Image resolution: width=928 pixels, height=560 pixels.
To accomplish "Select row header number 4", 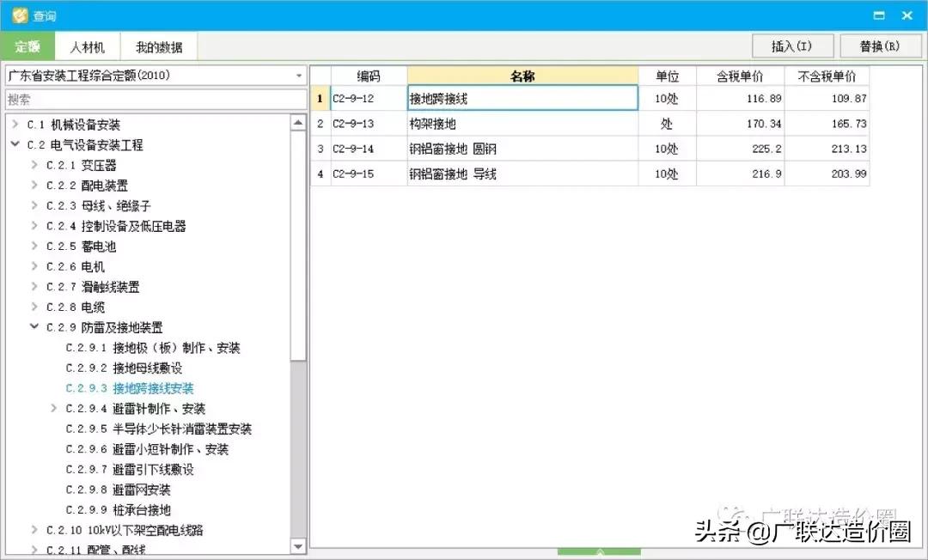I will pyautogui.click(x=321, y=173).
